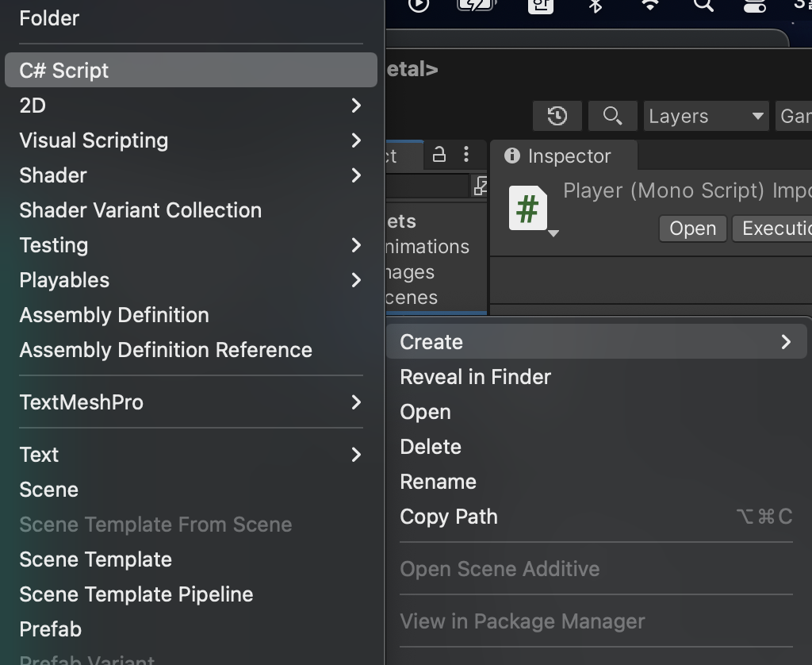Toggle the Project panel lock

[x=439, y=155]
